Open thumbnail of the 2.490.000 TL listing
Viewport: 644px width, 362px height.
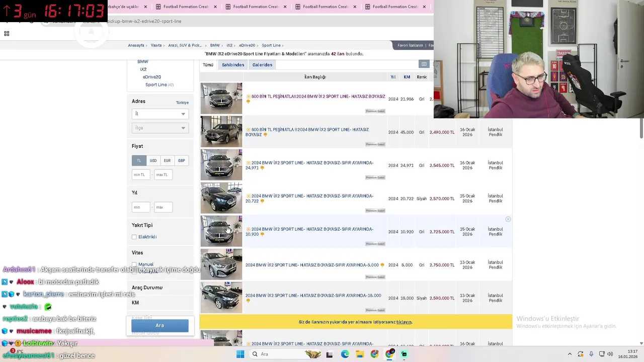(x=221, y=131)
